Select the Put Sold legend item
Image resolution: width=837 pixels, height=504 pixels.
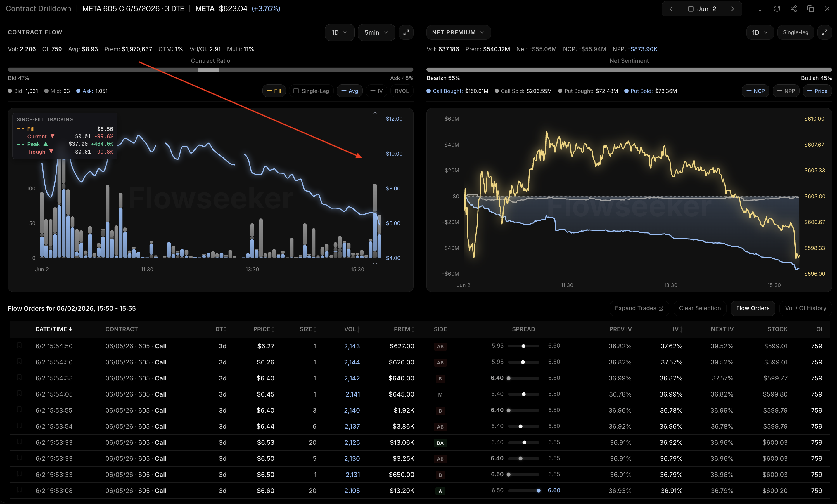click(x=651, y=91)
